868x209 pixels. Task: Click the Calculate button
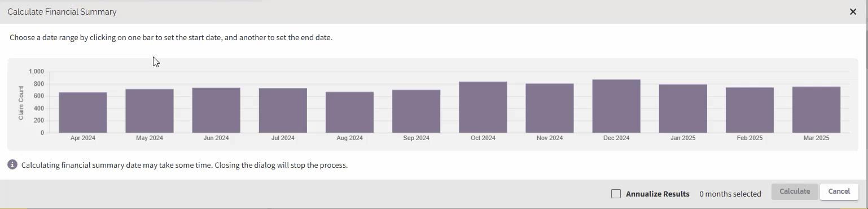click(x=795, y=191)
